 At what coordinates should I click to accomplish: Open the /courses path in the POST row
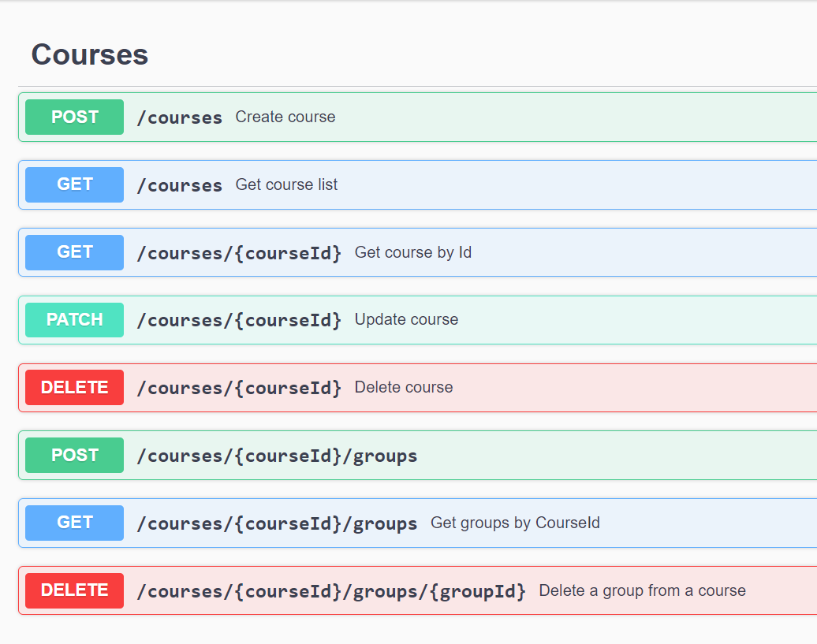point(180,117)
